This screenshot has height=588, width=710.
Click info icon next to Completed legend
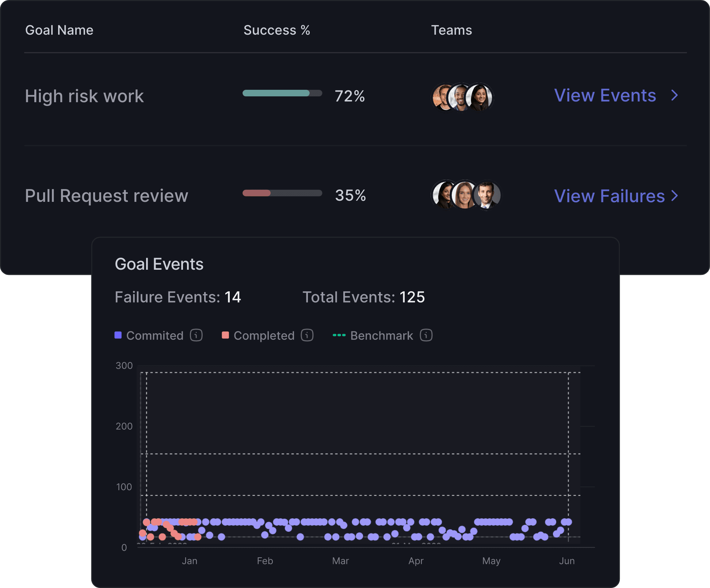(x=307, y=335)
